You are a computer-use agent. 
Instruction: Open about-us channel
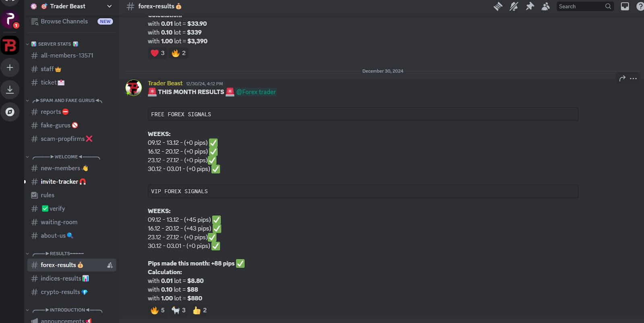pyautogui.click(x=72, y=236)
